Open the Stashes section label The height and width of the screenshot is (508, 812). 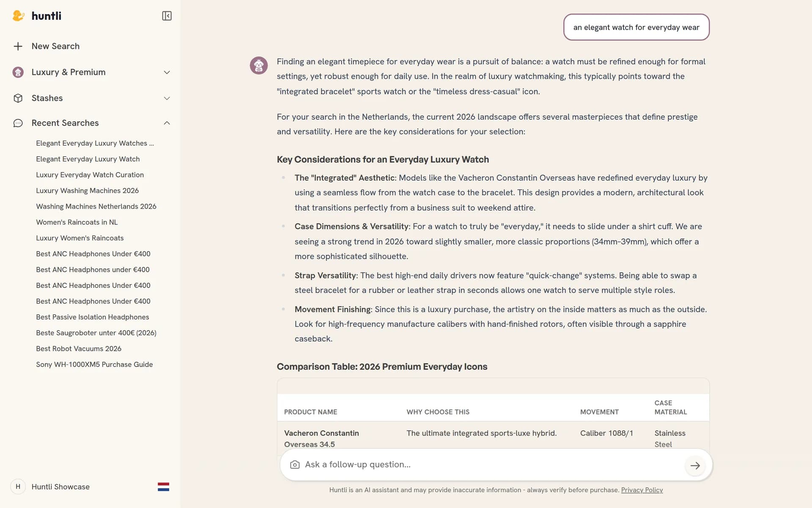pos(47,98)
